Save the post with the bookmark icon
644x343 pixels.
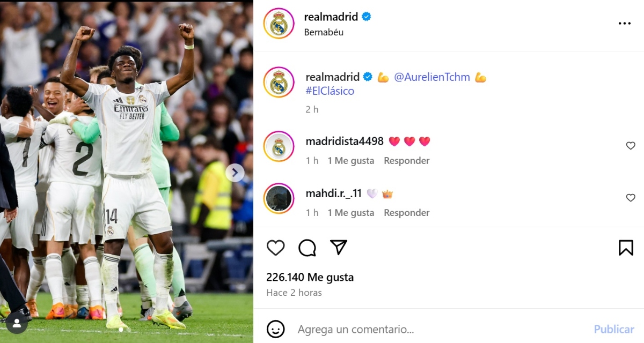626,248
